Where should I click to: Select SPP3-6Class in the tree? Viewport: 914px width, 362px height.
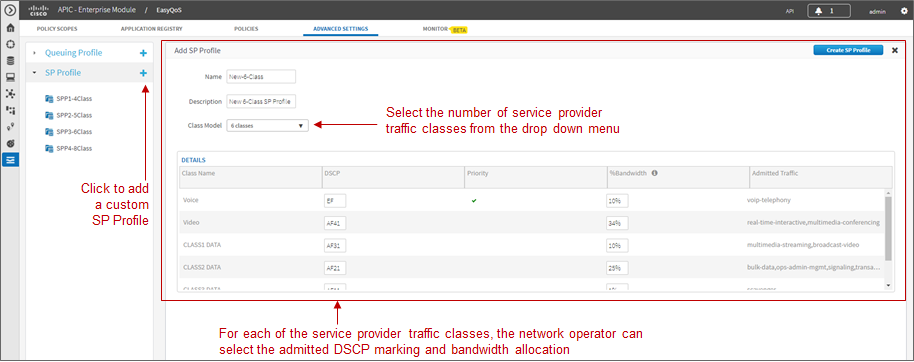[x=74, y=131]
